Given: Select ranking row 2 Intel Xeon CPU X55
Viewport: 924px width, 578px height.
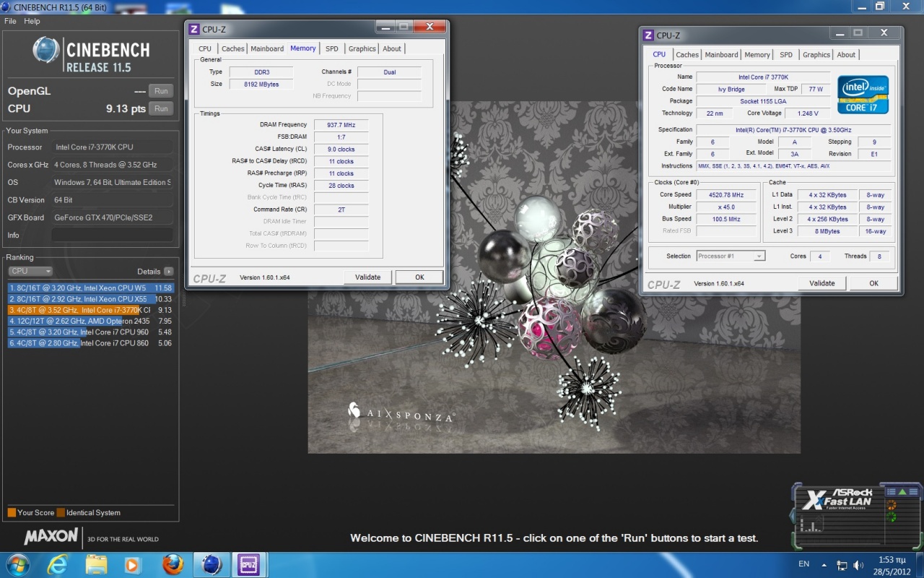Looking at the screenshot, I should 90,298.
